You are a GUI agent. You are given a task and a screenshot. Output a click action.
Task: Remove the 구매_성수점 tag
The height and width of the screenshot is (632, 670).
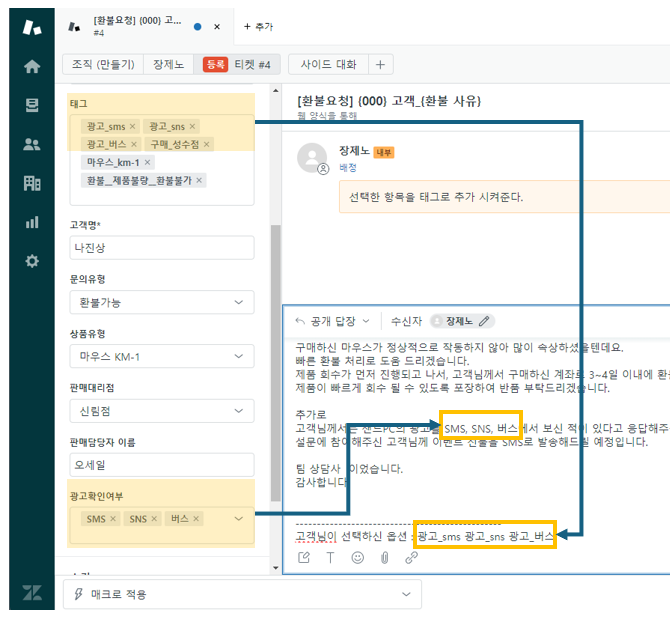pos(206,144)
